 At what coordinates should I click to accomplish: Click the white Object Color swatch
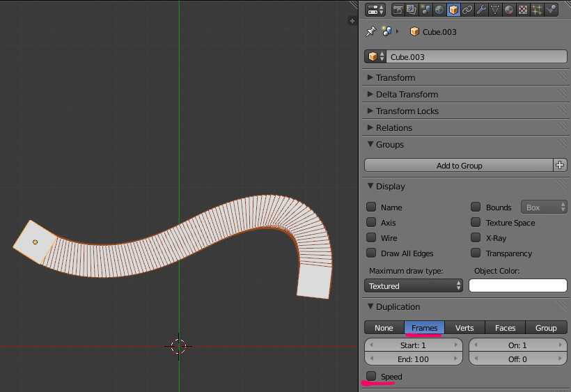click(x=518, y=285)
